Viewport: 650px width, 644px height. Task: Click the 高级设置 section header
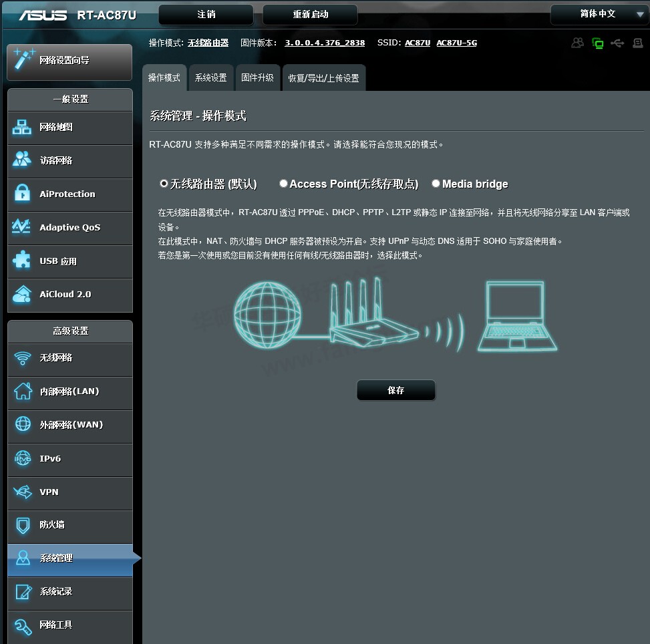(x=70, y=331)
